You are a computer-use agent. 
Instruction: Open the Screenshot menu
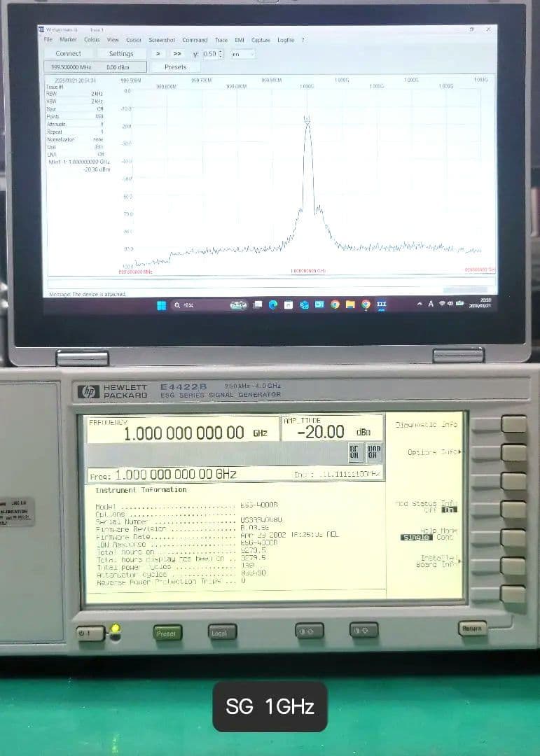click(x=162, y=40)
